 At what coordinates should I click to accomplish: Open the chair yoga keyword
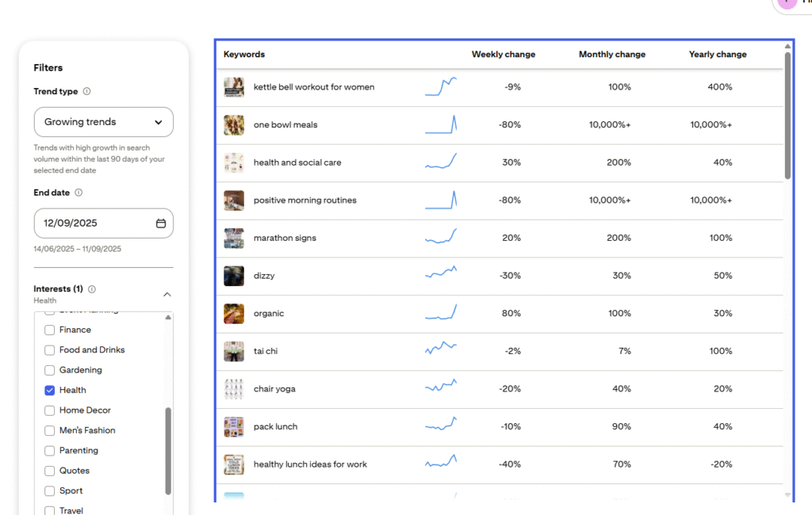[274, 389]
